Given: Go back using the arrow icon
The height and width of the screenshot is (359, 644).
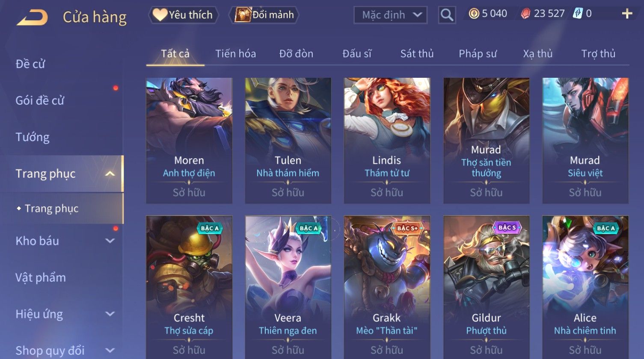Looking at the screenshot, I should coord(32,17).
